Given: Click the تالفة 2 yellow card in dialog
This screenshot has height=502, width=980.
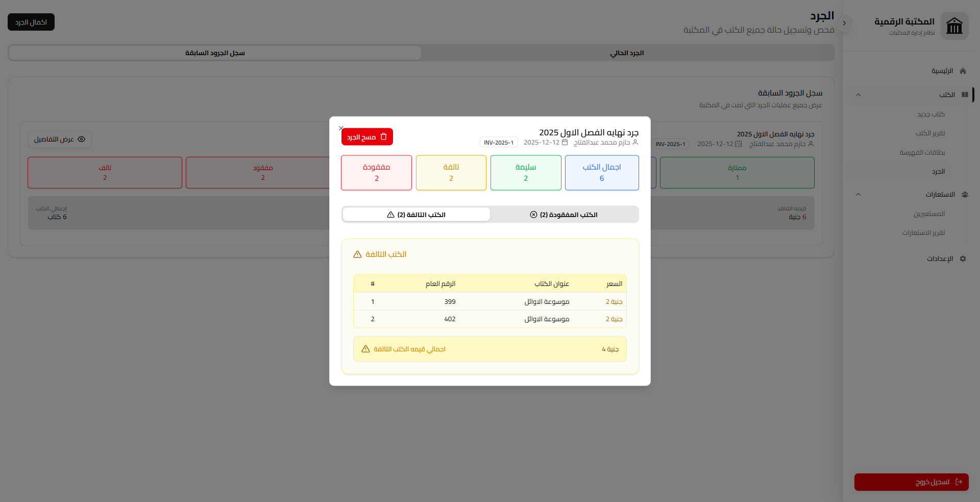Looking at the screenshot, I should 451,173.
